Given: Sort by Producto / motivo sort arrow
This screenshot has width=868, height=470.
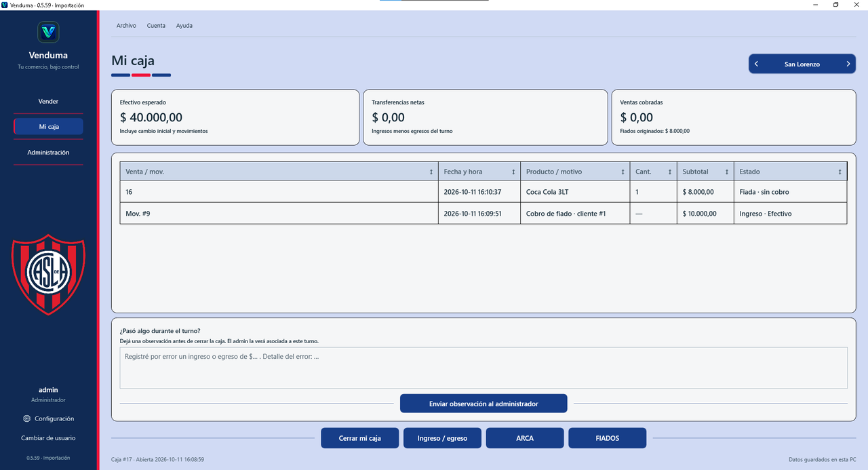Looking at the screenshot, I should [x=623, y=172].
